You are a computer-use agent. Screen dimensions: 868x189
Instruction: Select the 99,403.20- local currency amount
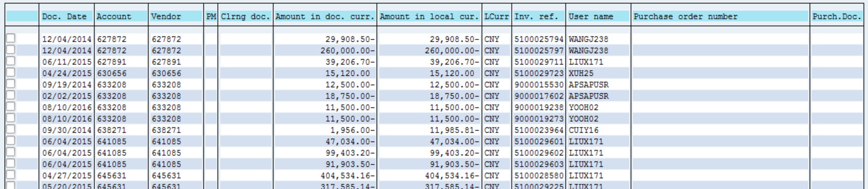tap(454, 153)
